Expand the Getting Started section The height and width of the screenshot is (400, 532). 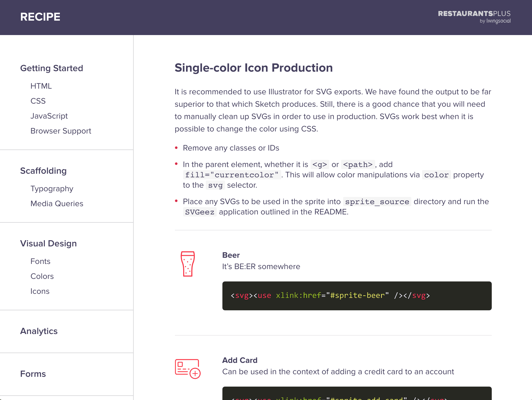[52, 68]
